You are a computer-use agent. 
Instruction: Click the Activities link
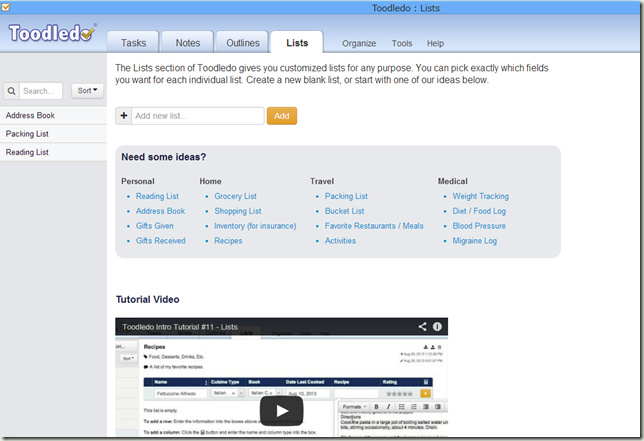(x=340, y=241)
